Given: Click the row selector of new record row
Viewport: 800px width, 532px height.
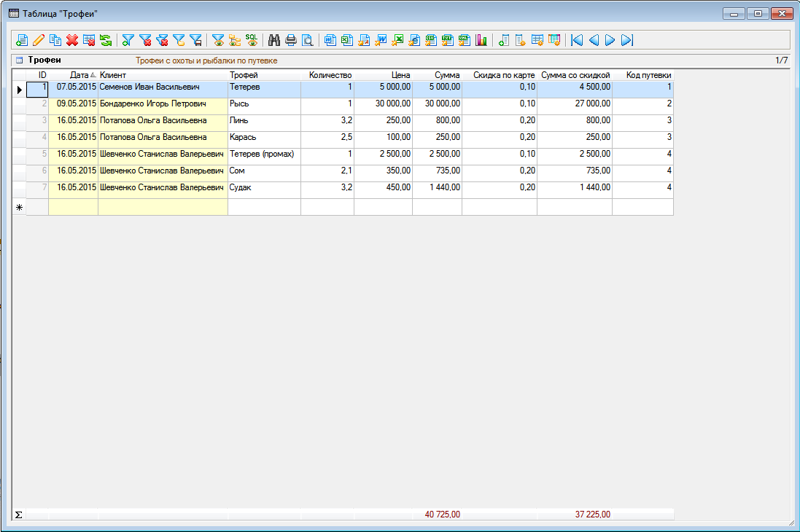Looking at the screenshot, I should [19, 207].
